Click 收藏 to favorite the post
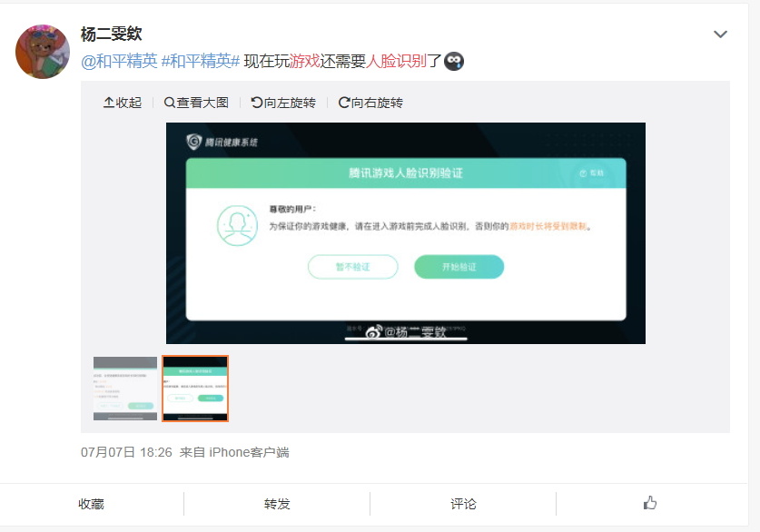This screenshot has width=760, height=532. click(x=92, y=504)
